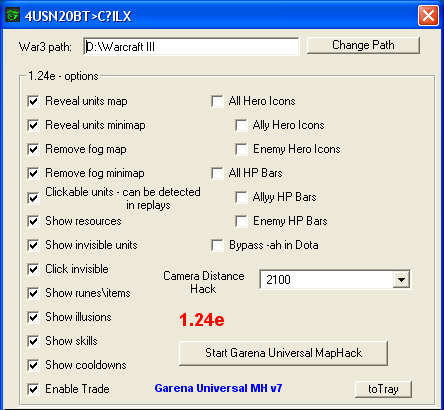
Task: Click the War3 path text field
Action: coord(191,46)
